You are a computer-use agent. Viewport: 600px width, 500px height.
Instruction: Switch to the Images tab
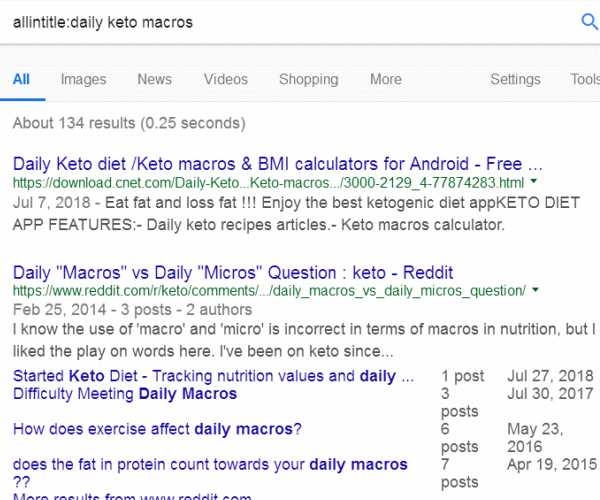[x=83, y=80]
